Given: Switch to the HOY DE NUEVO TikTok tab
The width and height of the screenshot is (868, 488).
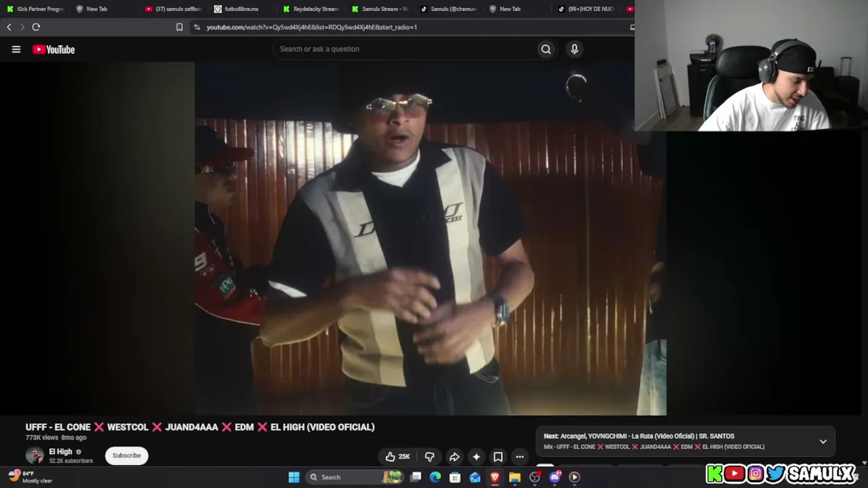Looking at the screenshot, I should pyautogui.click(x=587, y=9).
